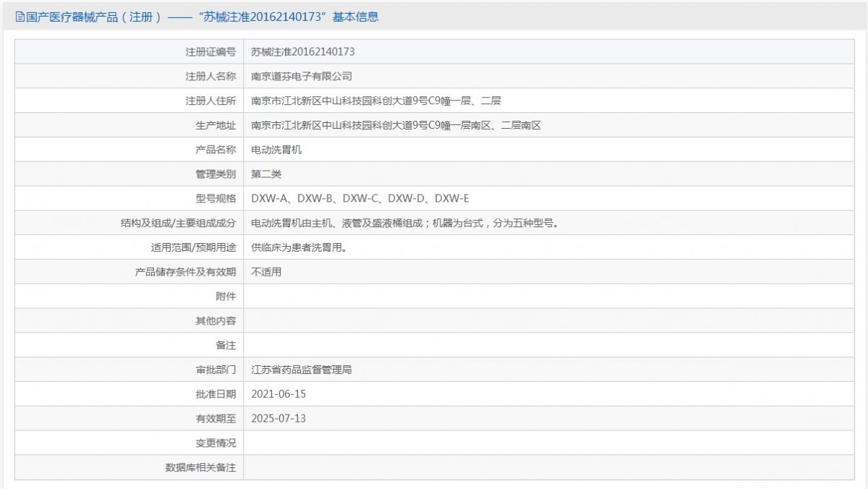Select the label 型号规格
This screenshot has height=489, width=868.
216,199
